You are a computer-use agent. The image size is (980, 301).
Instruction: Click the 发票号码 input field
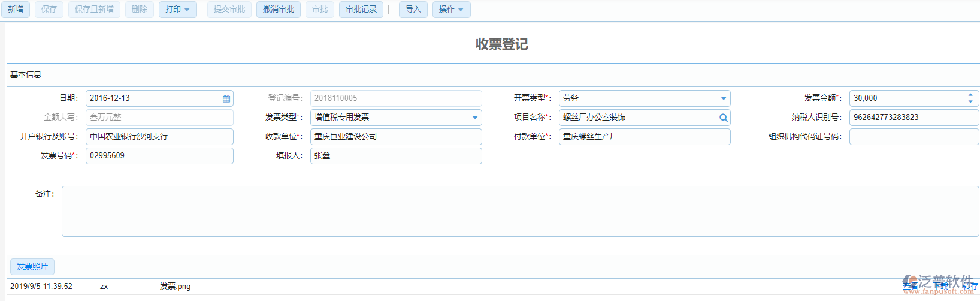click(x=159, y=156)
